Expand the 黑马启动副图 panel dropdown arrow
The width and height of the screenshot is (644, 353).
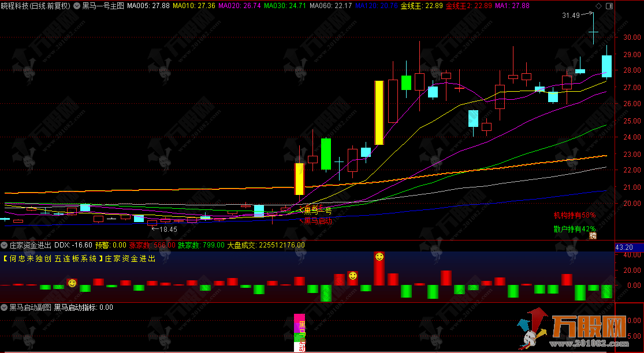5,307
